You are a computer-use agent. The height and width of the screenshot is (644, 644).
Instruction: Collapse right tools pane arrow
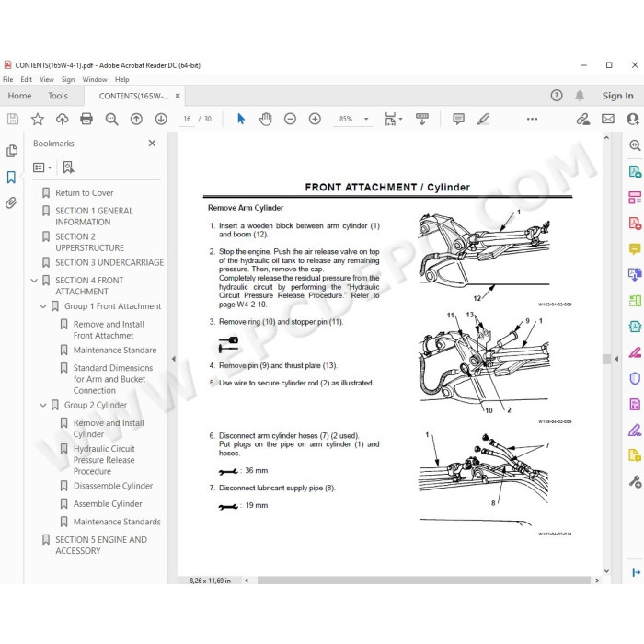coord(616,359)
